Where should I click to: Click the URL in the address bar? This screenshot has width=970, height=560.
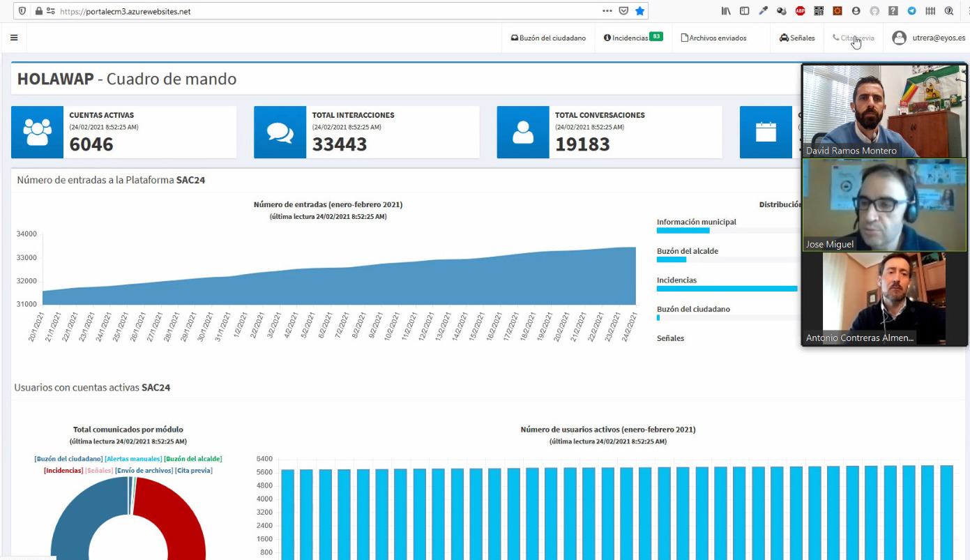click(126, 11)
